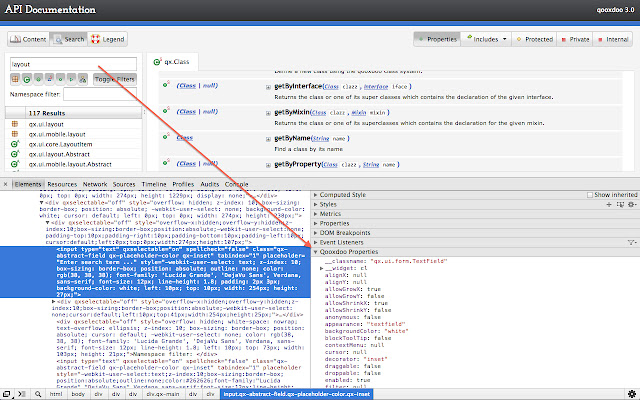Click the qx.ui.layout package icon in results
640x400 pixels.
pos(15,125)
